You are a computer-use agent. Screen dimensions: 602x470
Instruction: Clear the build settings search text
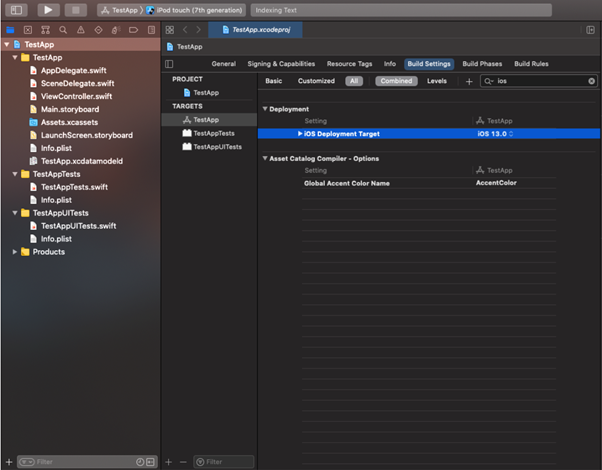pyautogui.click(x=592, y=81)
